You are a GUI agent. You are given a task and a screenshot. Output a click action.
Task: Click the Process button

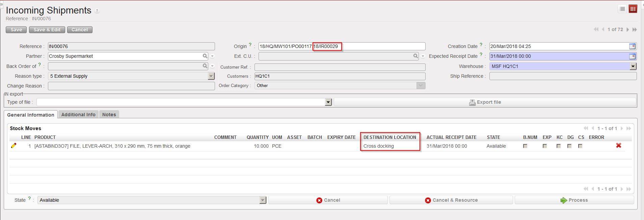(574, 200)
